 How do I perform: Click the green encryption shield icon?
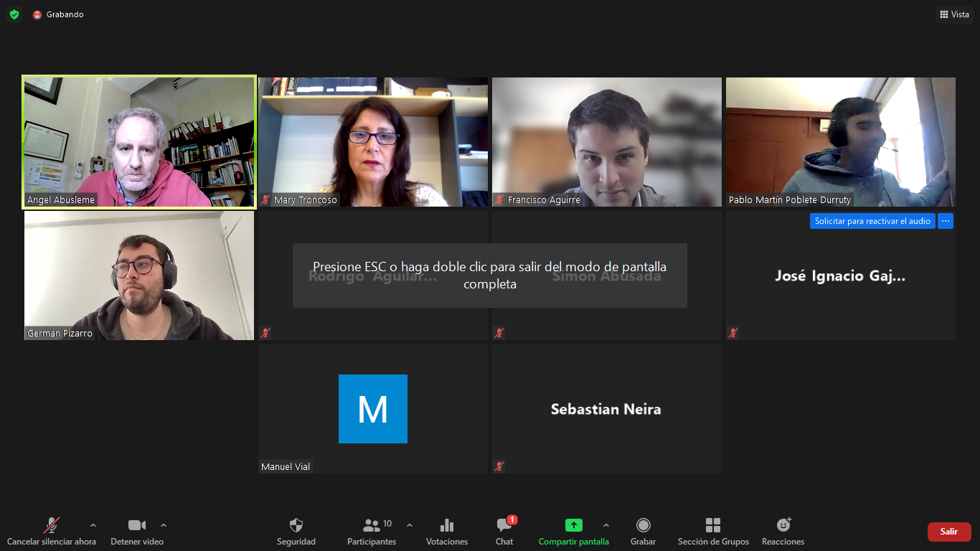tap(14, 14)
